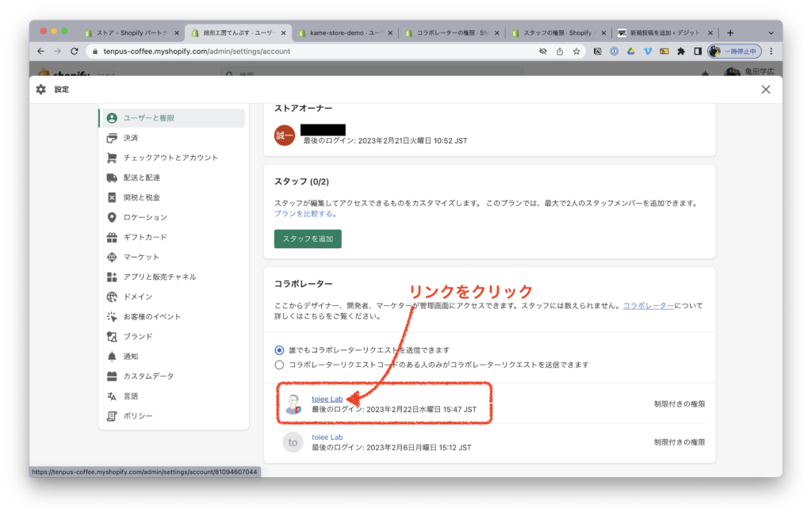Screen dimensions: 812x516
Task: Click 言語 in settings sidebar
Action: tap(131, 396)
